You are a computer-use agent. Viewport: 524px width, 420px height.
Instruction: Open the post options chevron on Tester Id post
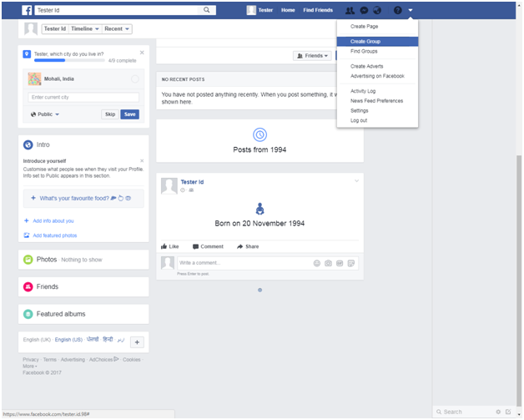356,181
